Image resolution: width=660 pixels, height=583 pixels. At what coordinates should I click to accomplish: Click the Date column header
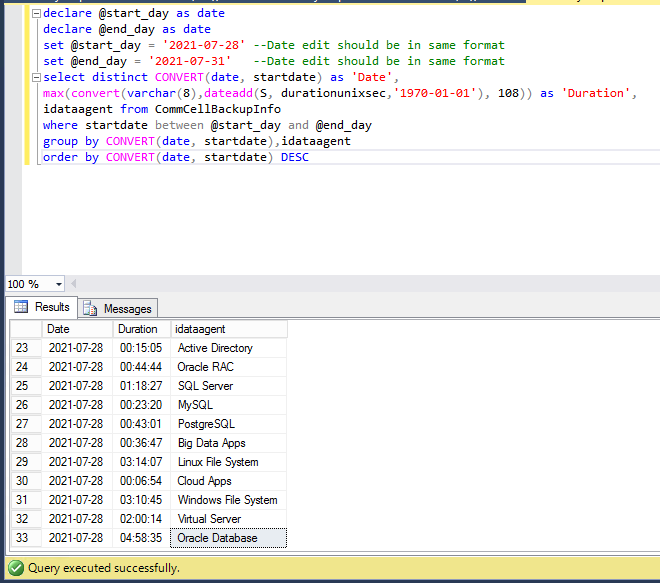(x=77, y=329)
